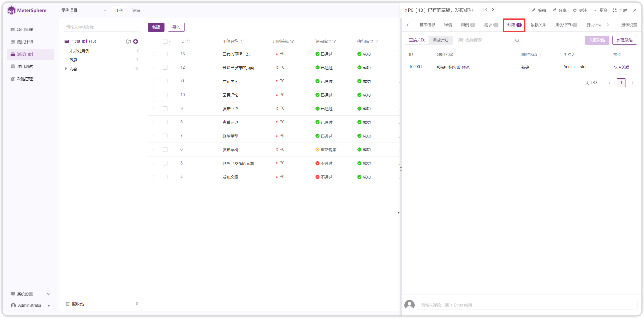The width and height of the screenshot is (644, 318).
Task: Go to previous case arrow in header
Action: (x=486, y=9)
